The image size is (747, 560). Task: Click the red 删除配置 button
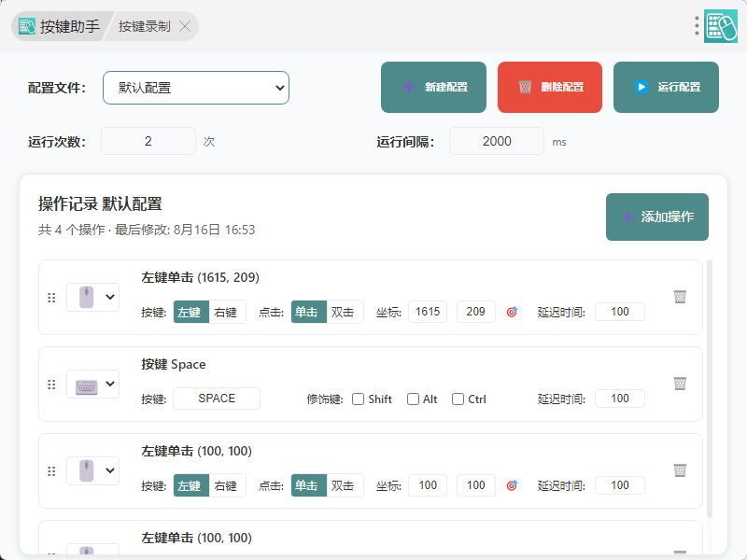pos(550,87)
